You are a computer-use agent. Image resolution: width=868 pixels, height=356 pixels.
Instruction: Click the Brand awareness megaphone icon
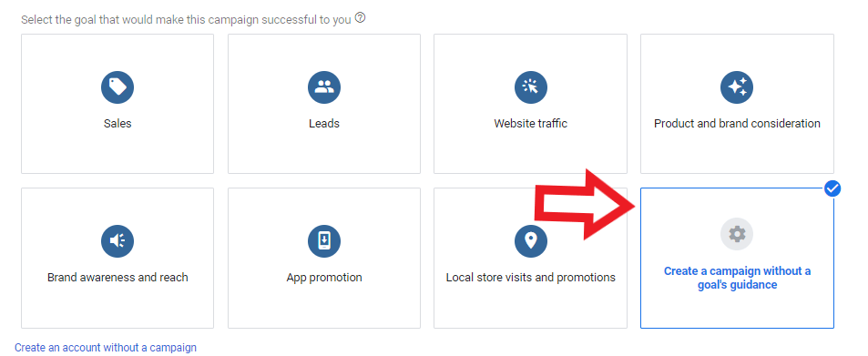pos(117,241)
